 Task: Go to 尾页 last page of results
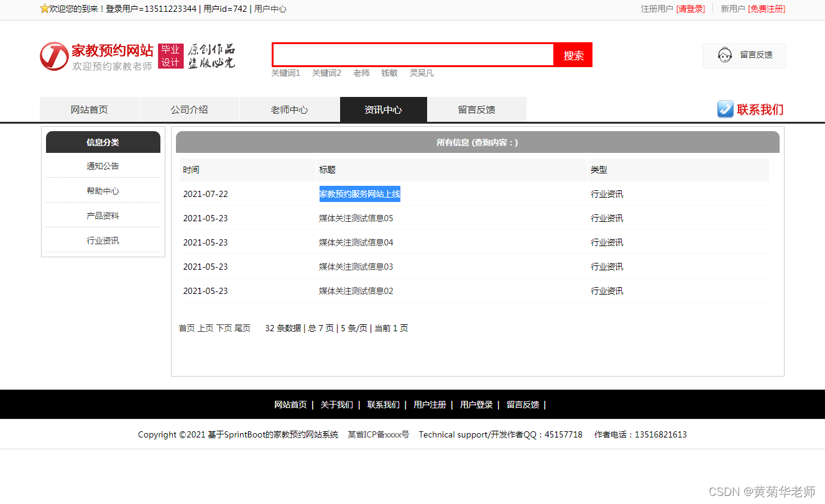pyautogui.click(x=242, y=328)
